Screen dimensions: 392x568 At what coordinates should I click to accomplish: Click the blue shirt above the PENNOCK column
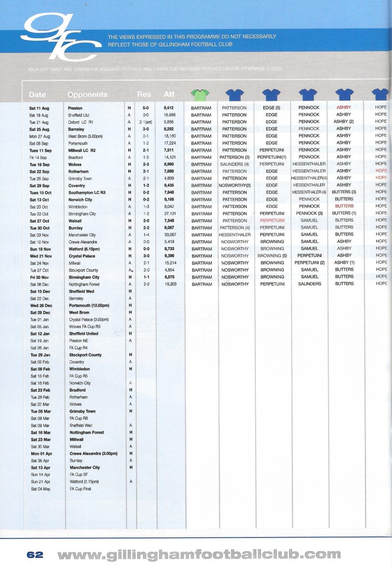pos(308,95)
